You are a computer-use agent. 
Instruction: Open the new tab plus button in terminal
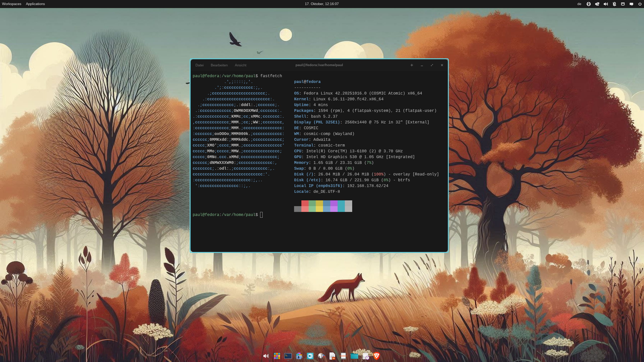pos(412,65)
